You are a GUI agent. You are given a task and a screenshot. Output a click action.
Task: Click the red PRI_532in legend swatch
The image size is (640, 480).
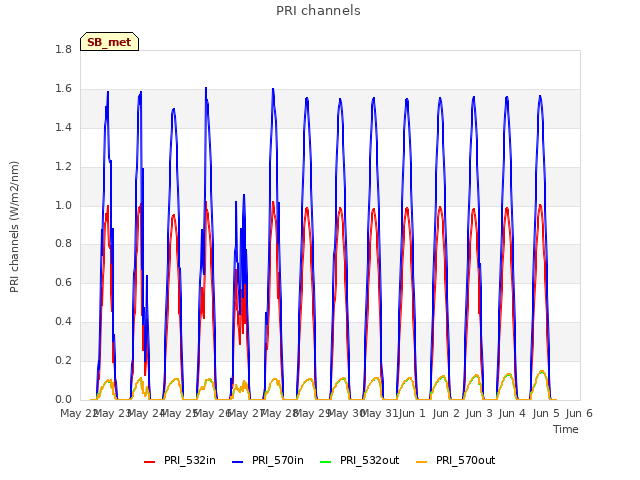(x=150, y=462)
